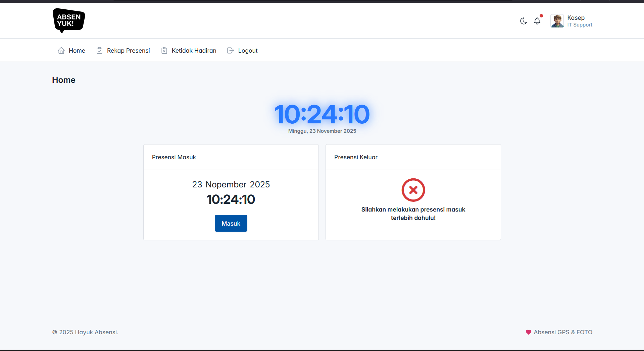Image resolution: width=644 pixels, height=351 pixels.
Task: Click the heart icon in footer
Action: (529, 332)
